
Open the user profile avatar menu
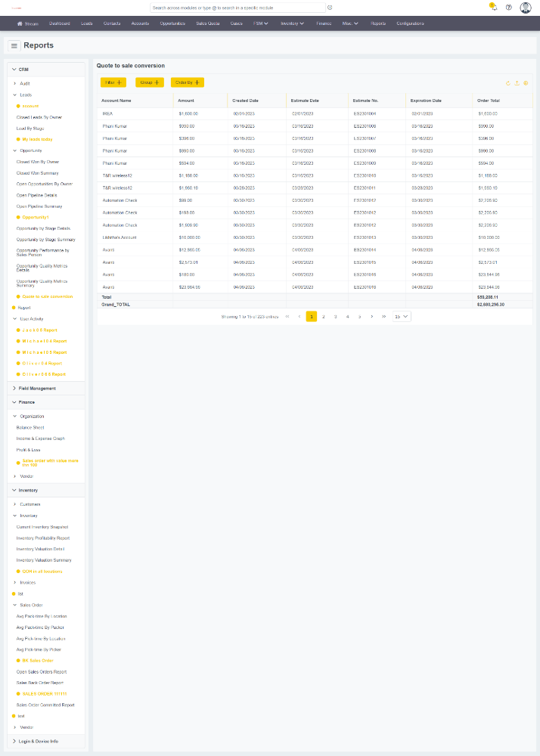click(526, 8)
